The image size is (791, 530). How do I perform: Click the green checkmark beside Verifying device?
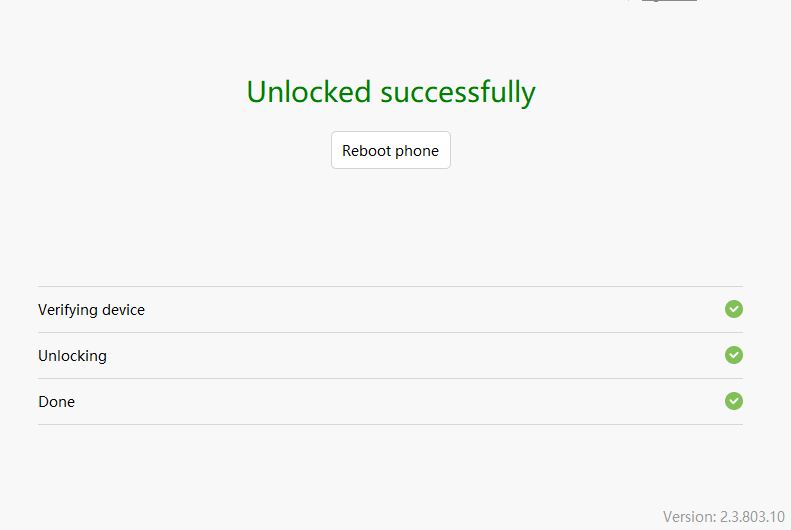(x=733, y=309)
